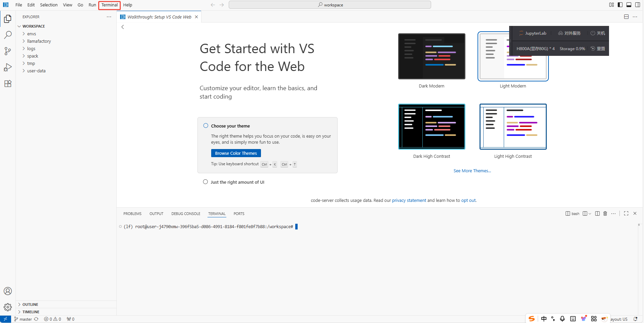
Task: Switch to the OUTPUT panel tab
Action: pos(156,214)
